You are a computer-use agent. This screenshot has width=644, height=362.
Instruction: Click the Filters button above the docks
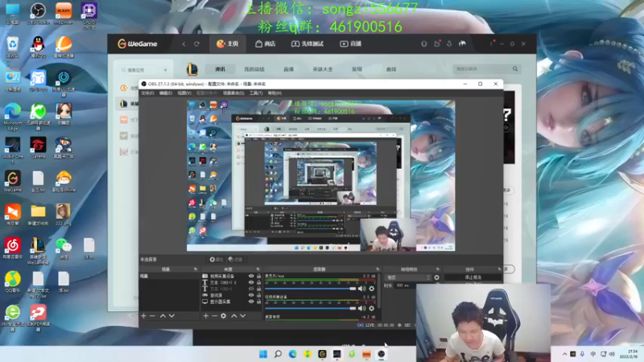pyautogui.click(x=235, y=259)
